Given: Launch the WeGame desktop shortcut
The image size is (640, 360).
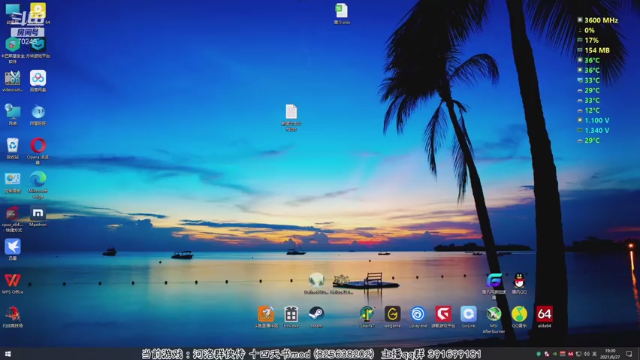Looking at the screenshot, I should (x=392, y=317).
